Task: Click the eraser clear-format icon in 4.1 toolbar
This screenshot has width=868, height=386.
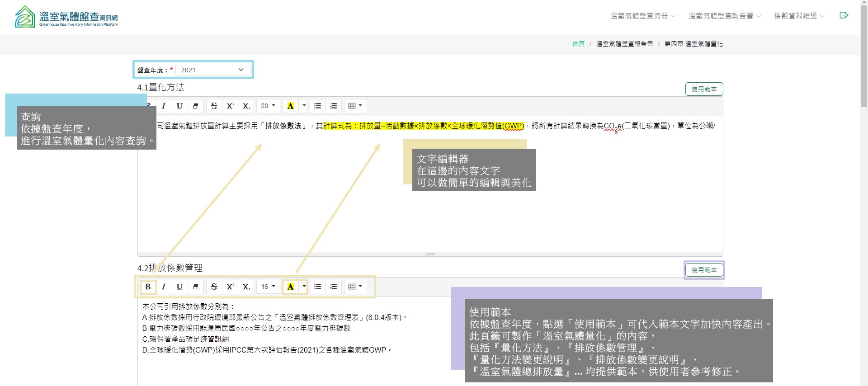Action: (195, 106)
